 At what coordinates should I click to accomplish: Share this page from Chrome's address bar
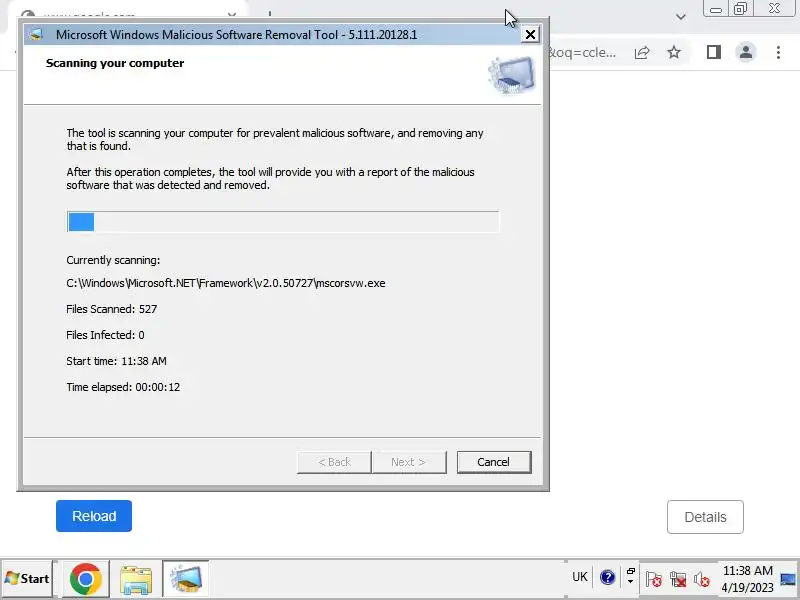(x=642, y=53)
